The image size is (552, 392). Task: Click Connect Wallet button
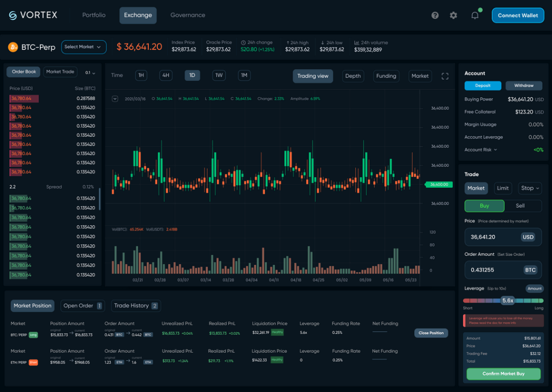click(518, 16)
